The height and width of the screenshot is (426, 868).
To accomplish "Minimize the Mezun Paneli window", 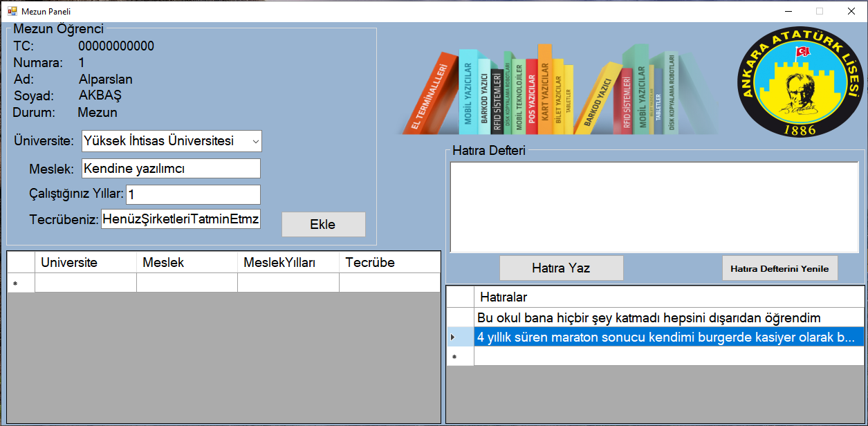I will pyautogui.click(x=788, y=11).
